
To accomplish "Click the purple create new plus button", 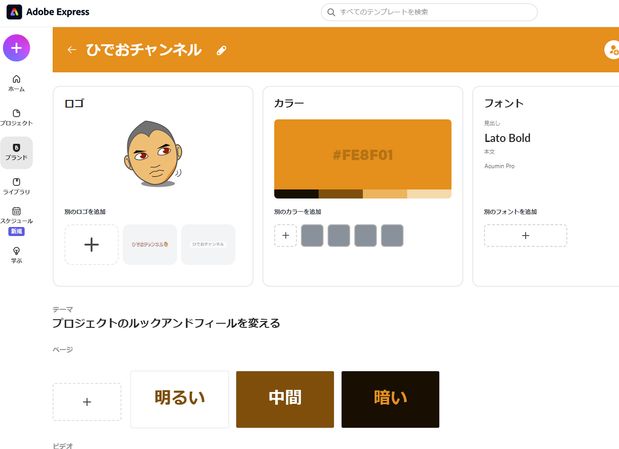I will [16, 48].
